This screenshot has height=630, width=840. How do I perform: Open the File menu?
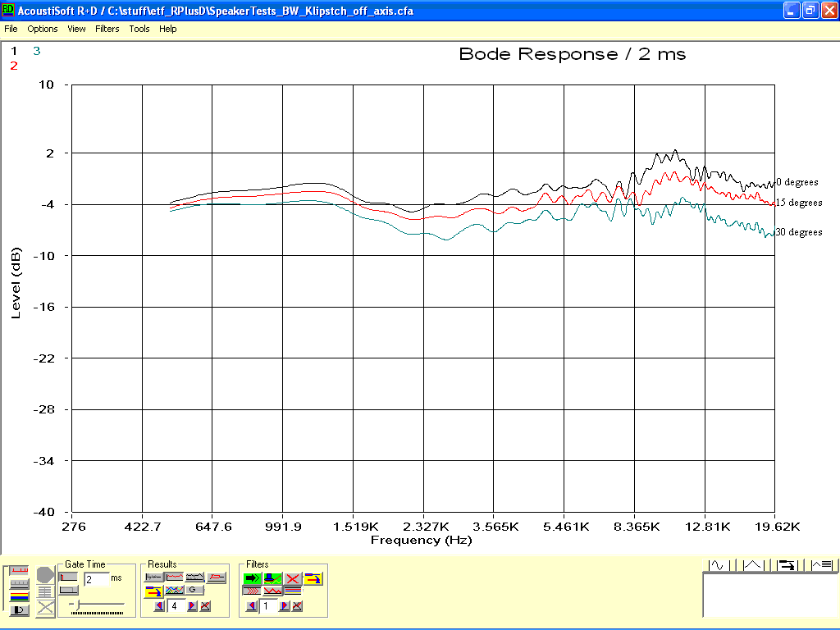(11, 29)
